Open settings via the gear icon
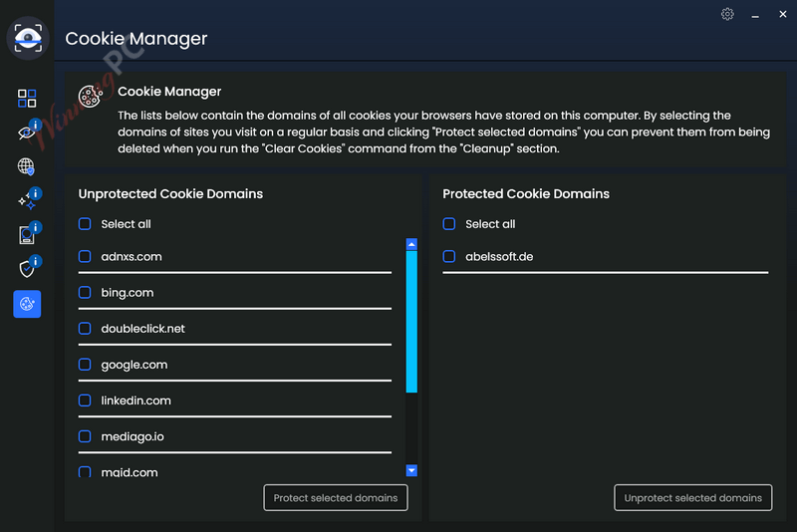Image resolution: width=797 pixels, height=532 pixels. (x=727, y=14)
